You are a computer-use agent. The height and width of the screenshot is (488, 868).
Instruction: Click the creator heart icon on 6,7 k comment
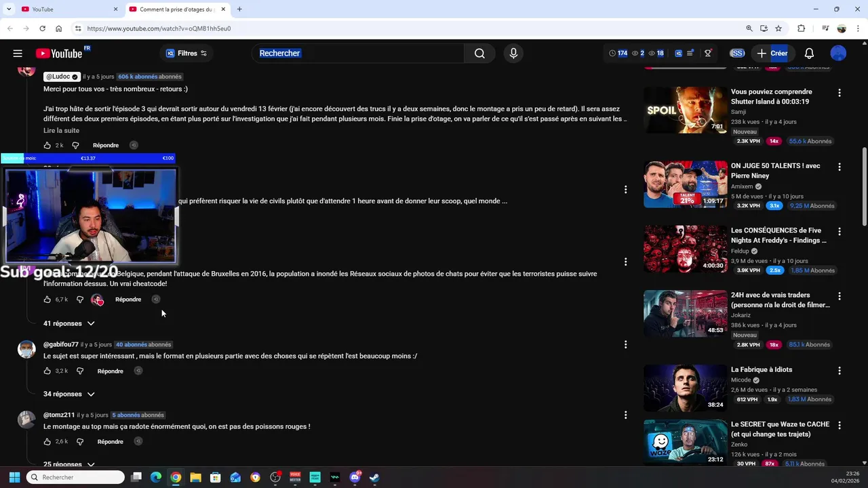click(98, 300)
